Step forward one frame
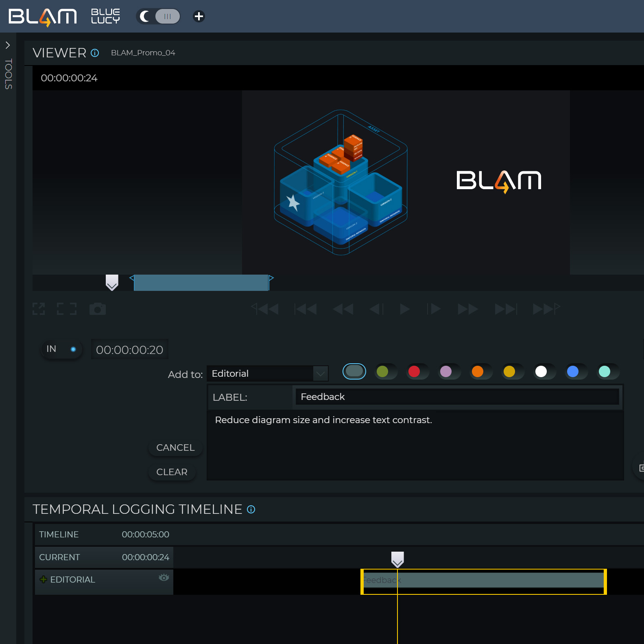The height and width of the screenshot is (644, 644). coord(434,309)
